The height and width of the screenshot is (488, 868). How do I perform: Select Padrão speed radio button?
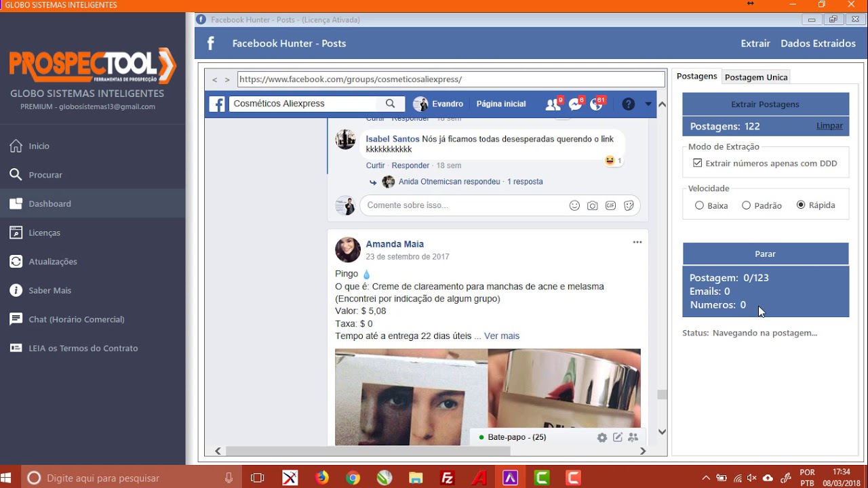tap(746, 205)
